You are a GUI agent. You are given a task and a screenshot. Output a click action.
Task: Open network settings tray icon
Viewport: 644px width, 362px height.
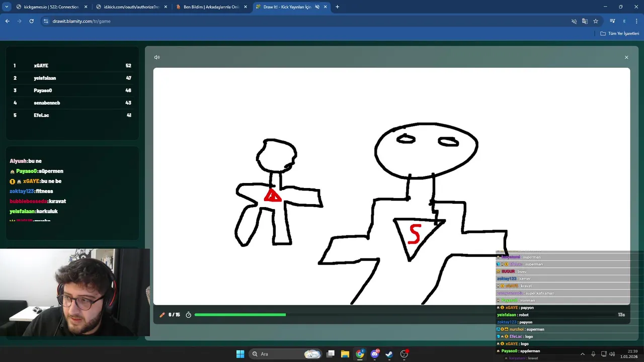click(x=604, y=354)
